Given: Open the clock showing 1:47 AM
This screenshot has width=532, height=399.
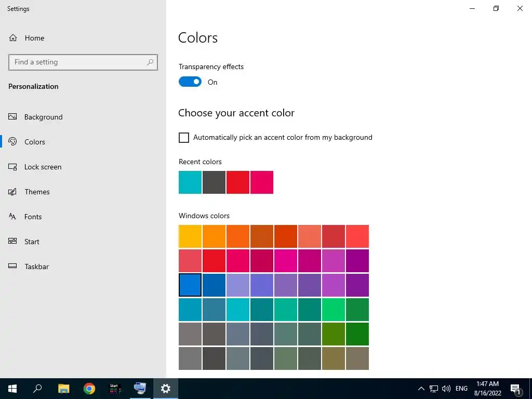Looking at the screenshot, I should tap(487, 389).
